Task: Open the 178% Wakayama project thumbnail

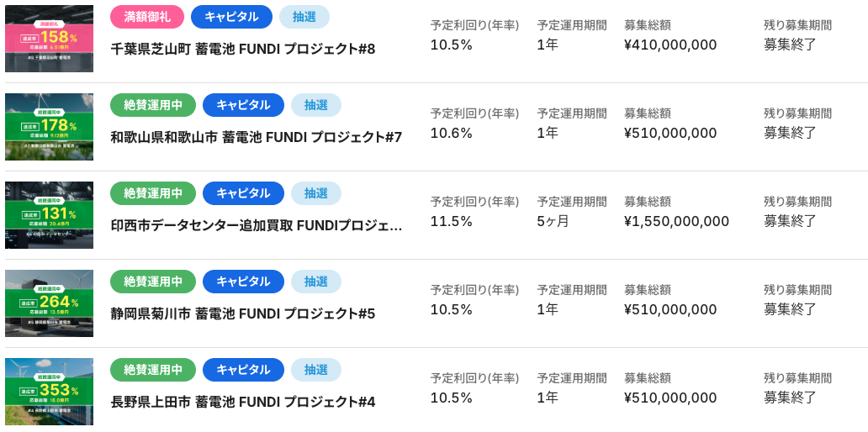Action: coord(49,127)
